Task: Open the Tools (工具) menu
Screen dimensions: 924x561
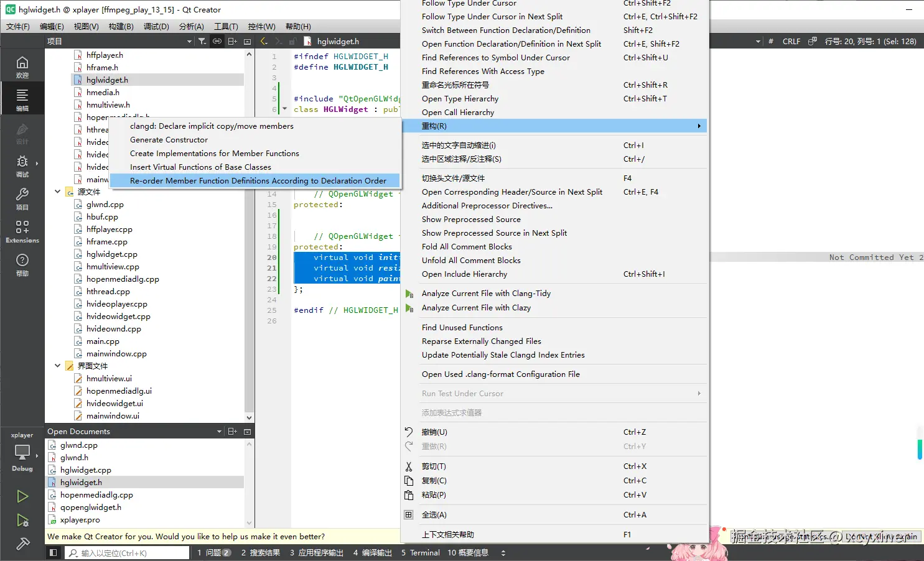Action: (226, 26)
